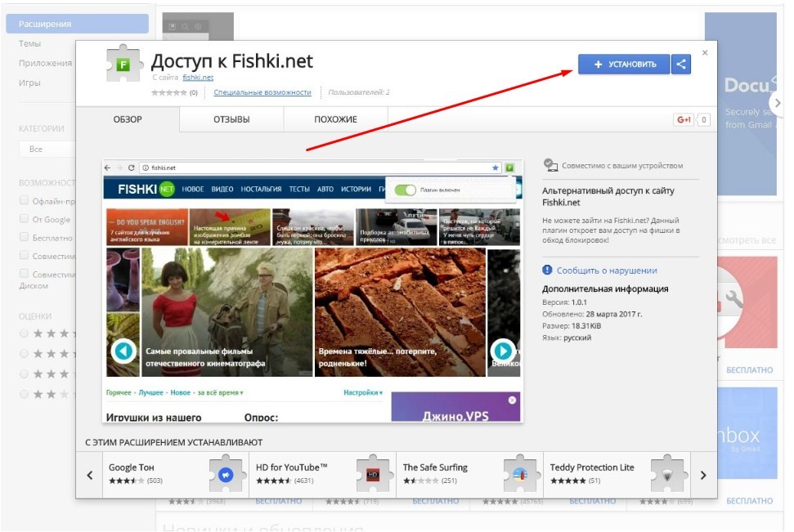Click the Teddy Protection Lite shield icon

(667, 474)
